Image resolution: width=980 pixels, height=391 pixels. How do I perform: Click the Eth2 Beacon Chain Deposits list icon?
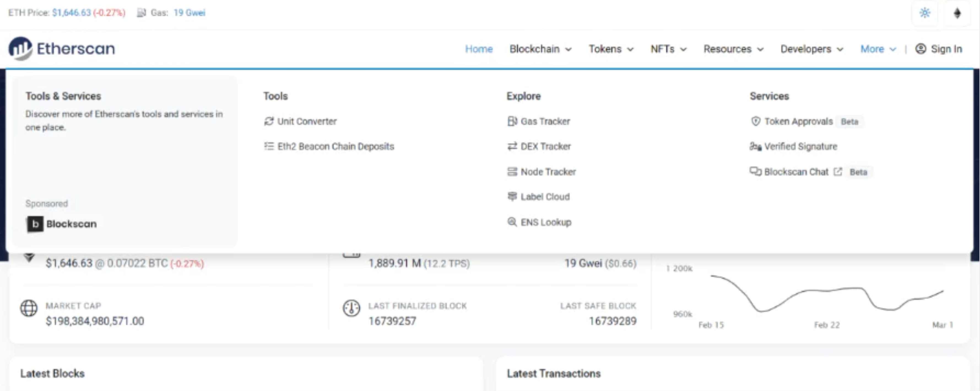coord(269,146)
